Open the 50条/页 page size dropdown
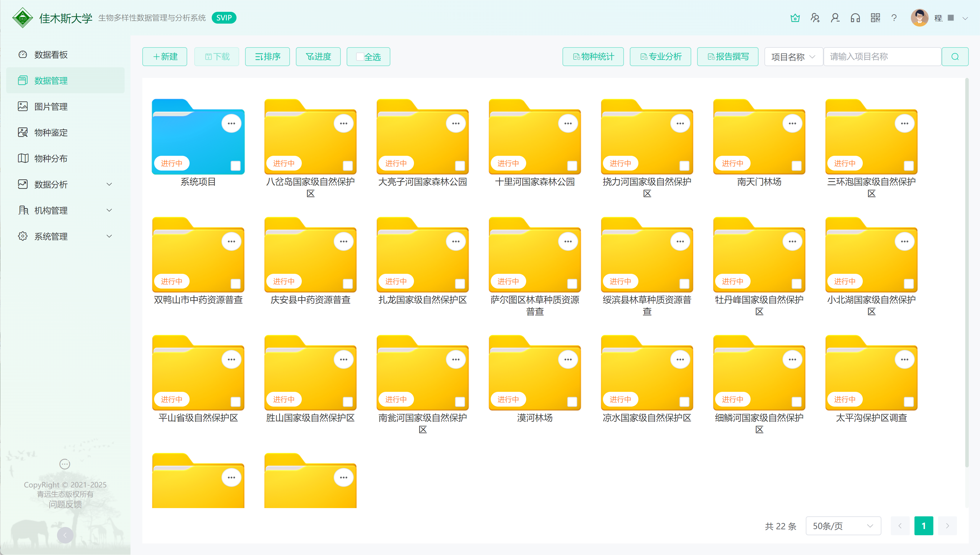Viewport: 980px width, 555px height. pyautogui.click(x=843, y=526)
